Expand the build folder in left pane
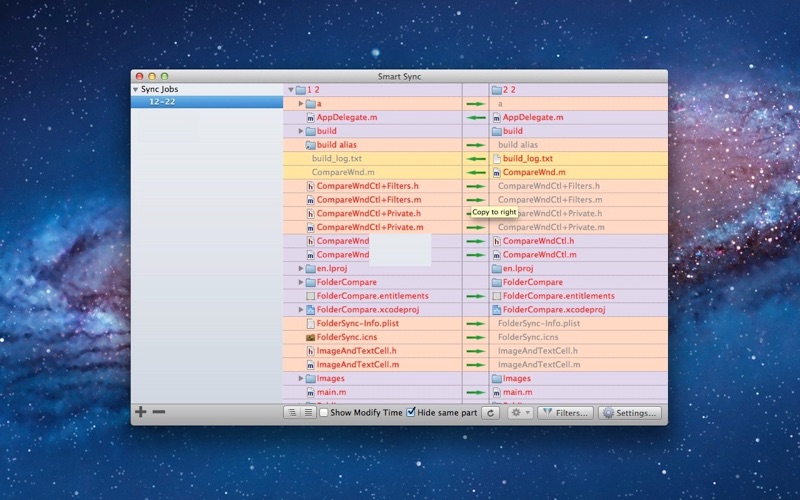The width and height of the screenshot is (800, 500). pyautogui.click(x=301, y=131)
